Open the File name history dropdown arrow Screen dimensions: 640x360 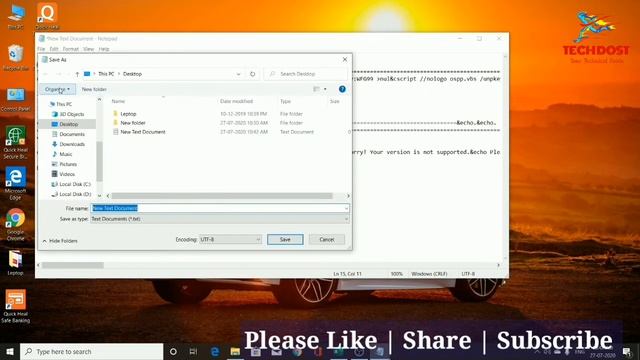(x=346, y=208)
